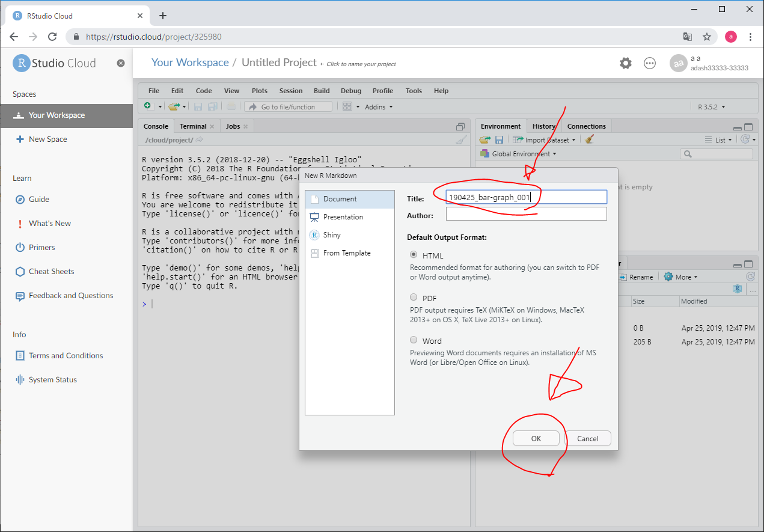Open the more options ellipsis in header

(650, 63)
